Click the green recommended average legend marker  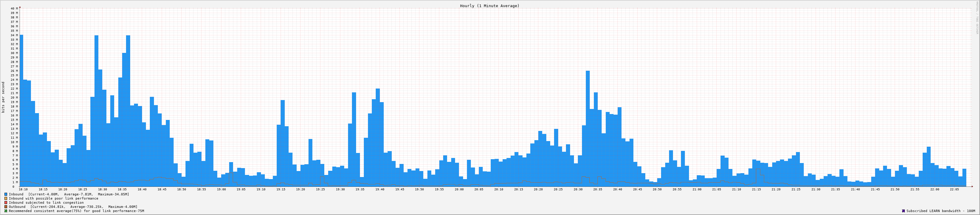6,211
